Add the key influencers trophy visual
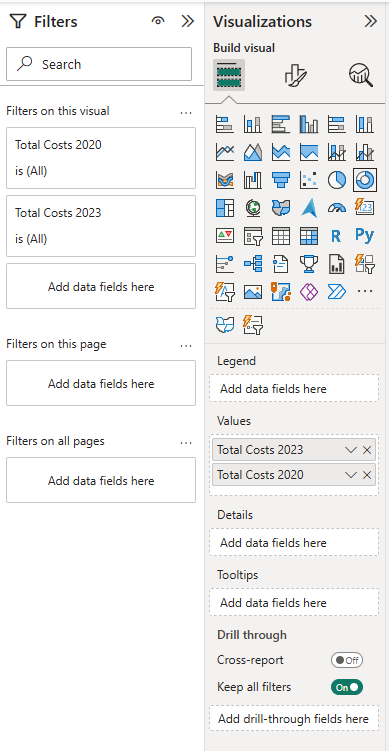This screenshot has width=389, height=751. tap(309, 263)
